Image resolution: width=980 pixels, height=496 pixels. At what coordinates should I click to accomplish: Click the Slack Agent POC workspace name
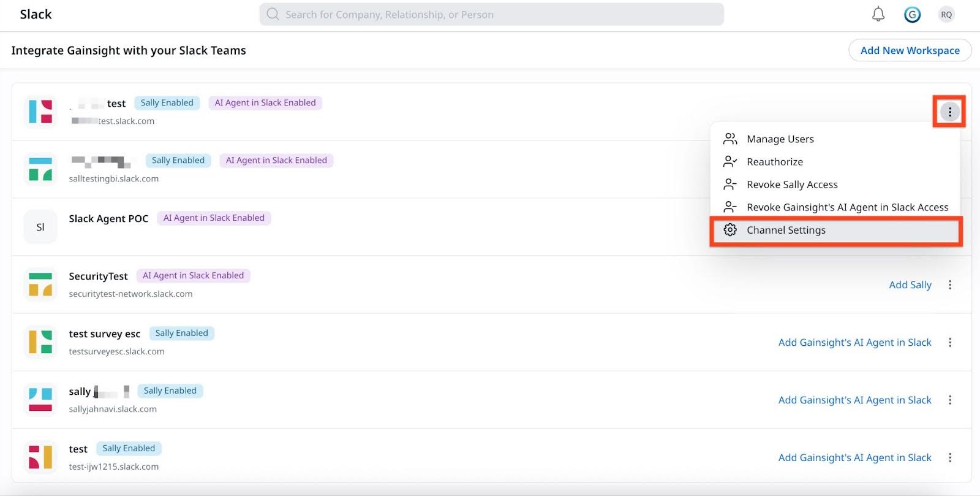tap(108, 219)
